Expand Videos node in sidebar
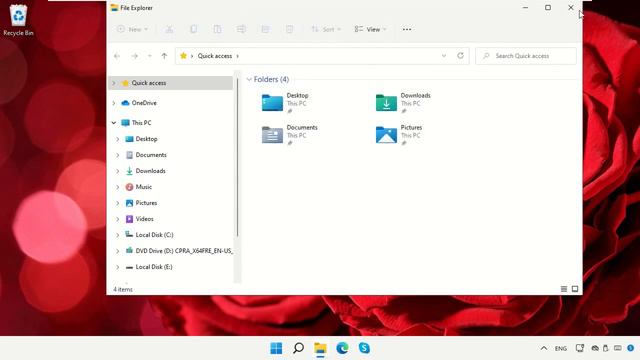 [x=118, y=219]
